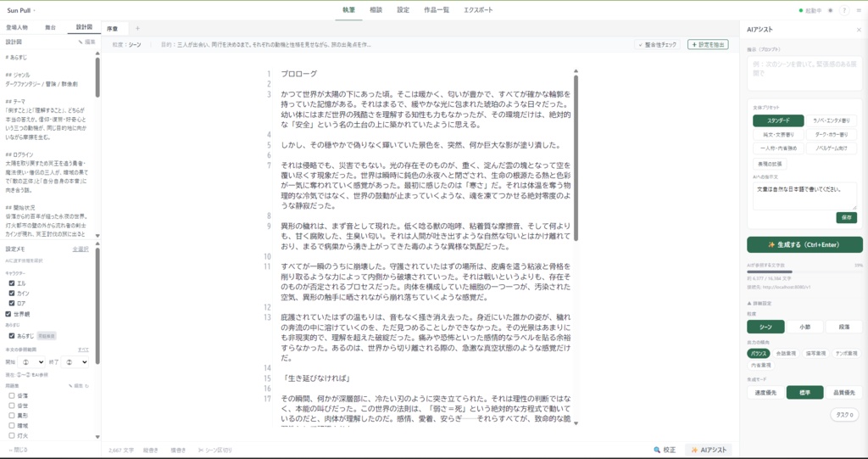Image resolution: width=868 pixels, height=459 pixels.
Task: Click the 整合性チェック button
Action: [x=657, y=44]
